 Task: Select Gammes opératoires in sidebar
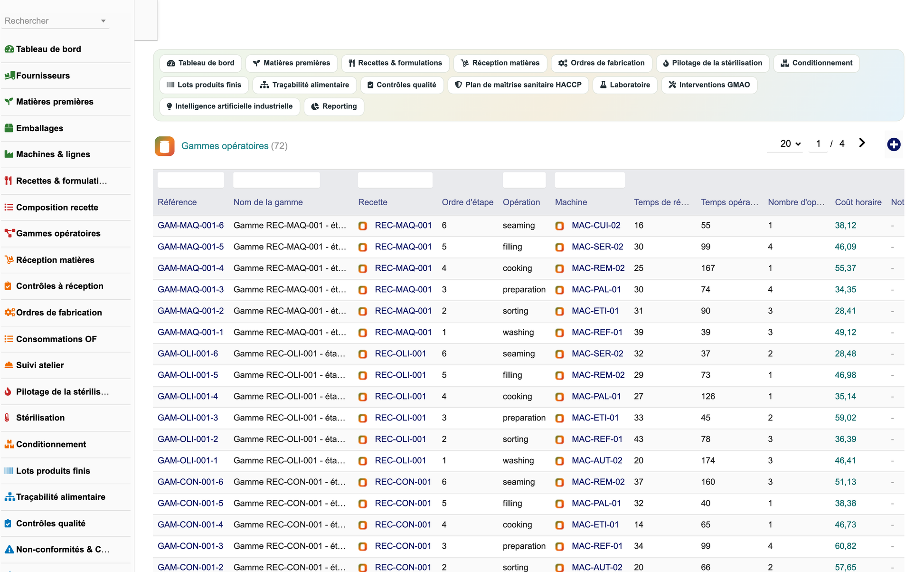(x=52, y=233)
